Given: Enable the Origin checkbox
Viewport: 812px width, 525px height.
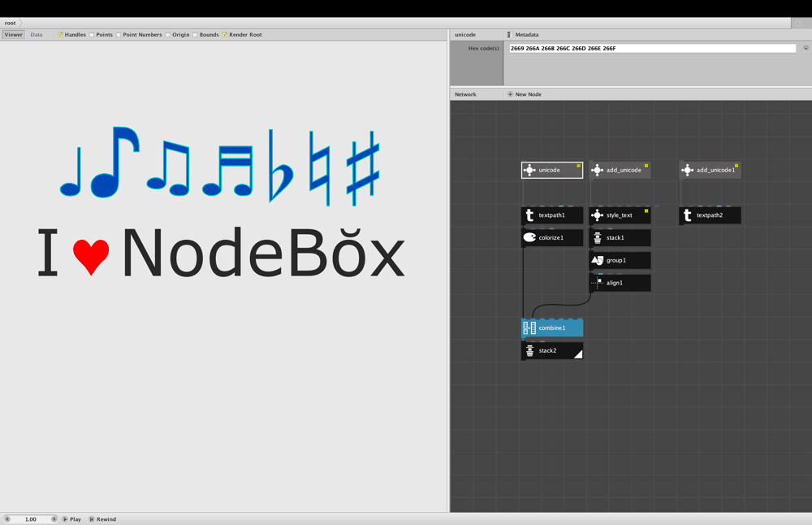Looking at the screenshot, I should [x=168, y=35].
